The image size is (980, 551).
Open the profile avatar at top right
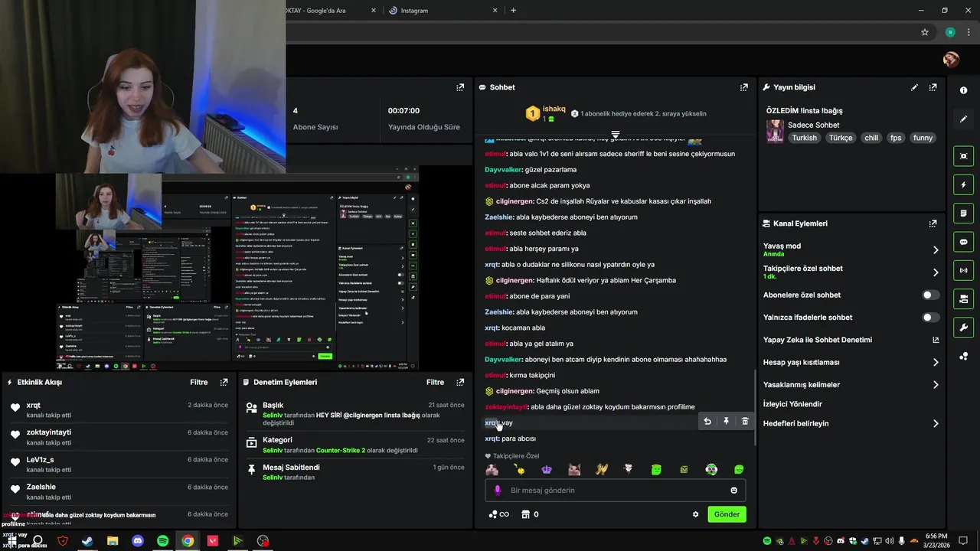951,60
